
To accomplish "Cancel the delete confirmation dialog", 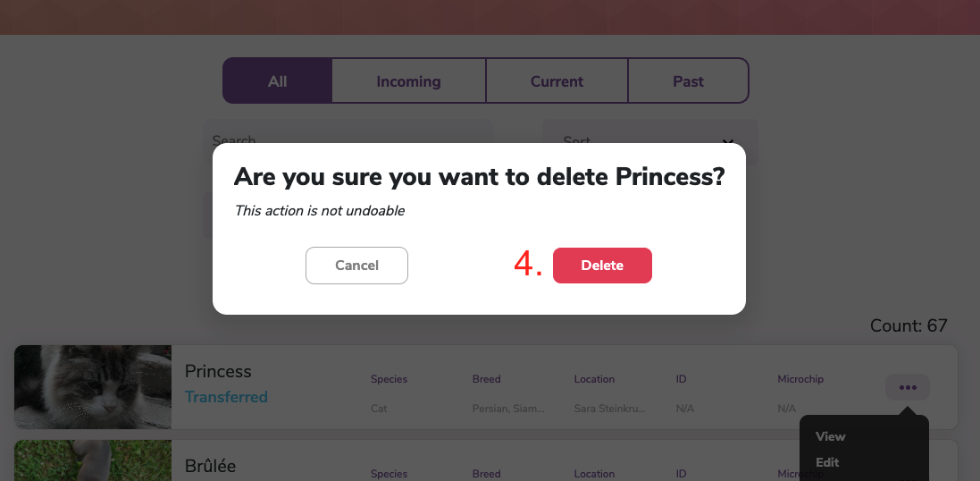I will 356,266.
